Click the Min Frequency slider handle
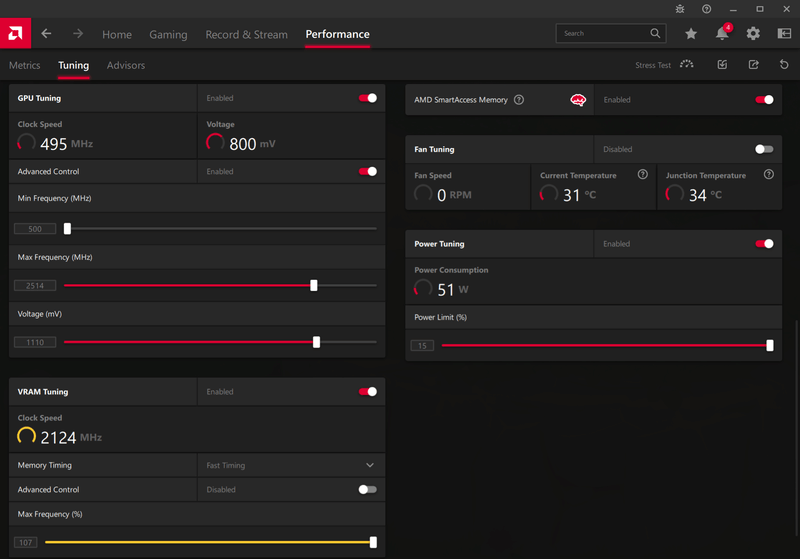The height and width of the screenshot is (559, 800). tap(67, 229)
